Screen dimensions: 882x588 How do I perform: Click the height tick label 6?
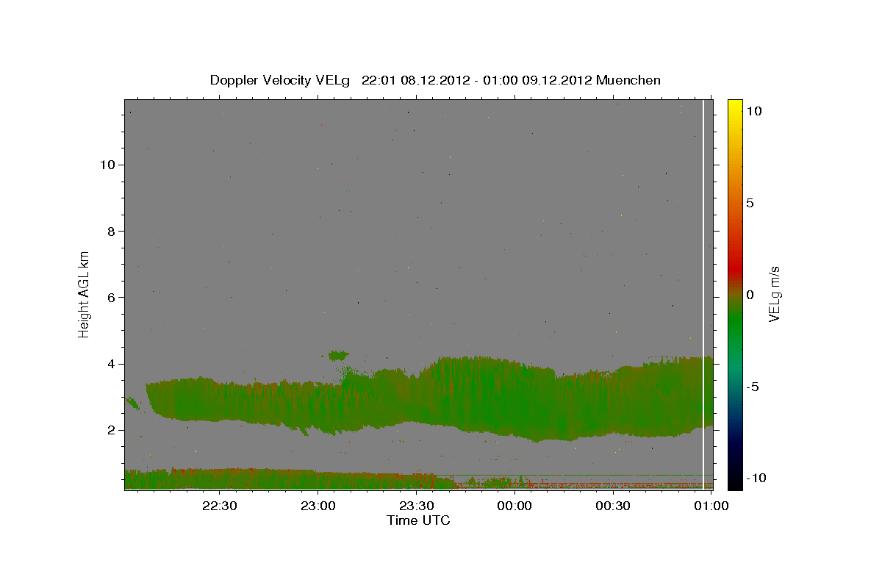(112, 297)
